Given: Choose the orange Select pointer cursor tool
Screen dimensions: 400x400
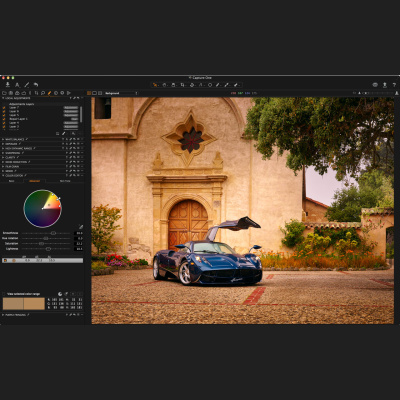Looking at the screenshot, I should [x=155, y=85].
